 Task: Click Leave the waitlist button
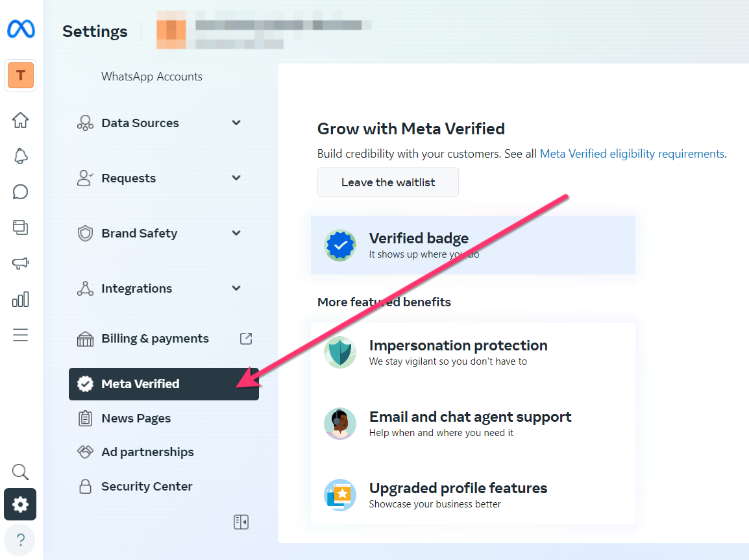click(387, 182)
